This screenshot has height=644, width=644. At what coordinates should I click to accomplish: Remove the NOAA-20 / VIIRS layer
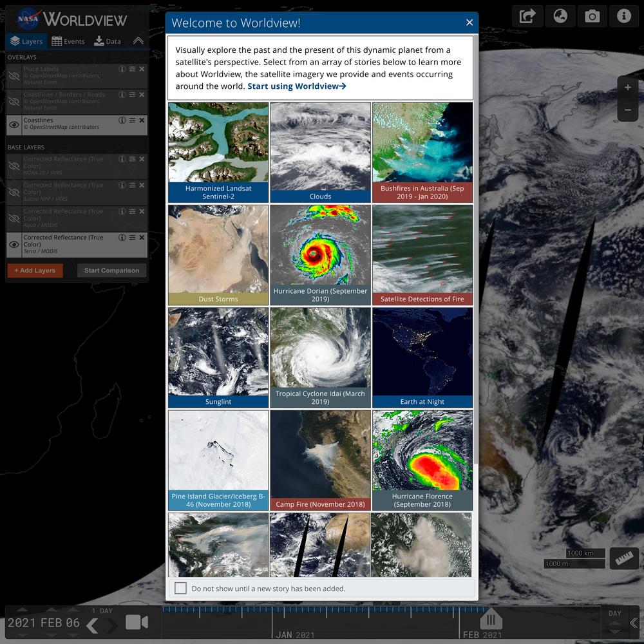point(142,159)
